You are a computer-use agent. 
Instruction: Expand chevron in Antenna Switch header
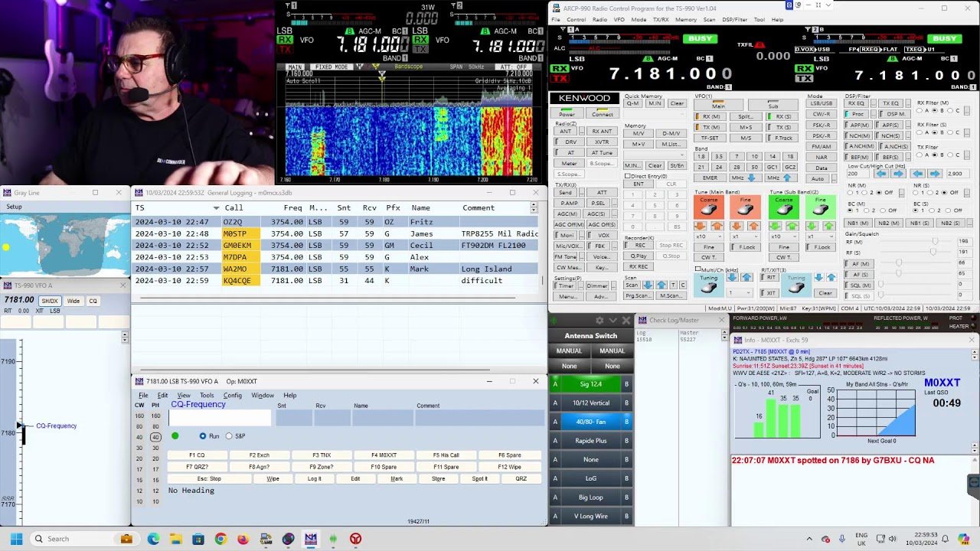(x=612, y=321)
